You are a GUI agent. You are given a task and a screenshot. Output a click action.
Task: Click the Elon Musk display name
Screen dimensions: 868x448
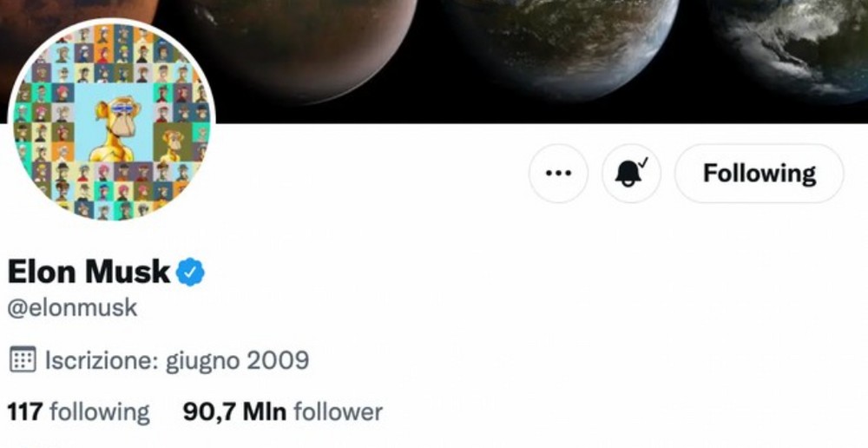(89, 272)
